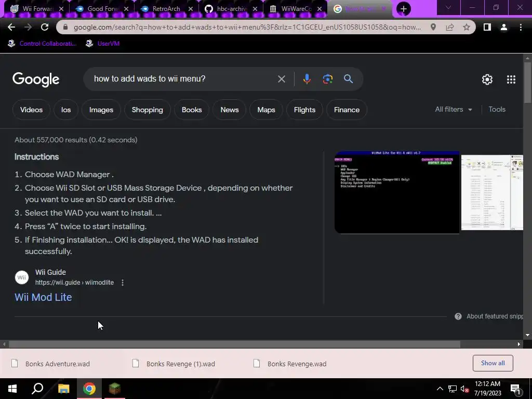Viewport: 532px width, 399px height.
Task: Filter results by Finance
Action: [x=347, y=110]
